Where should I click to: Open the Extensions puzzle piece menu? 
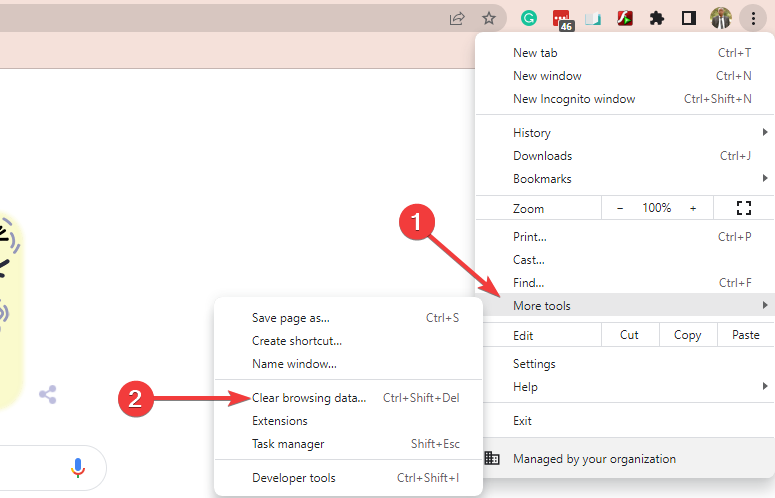click(656, 19)
